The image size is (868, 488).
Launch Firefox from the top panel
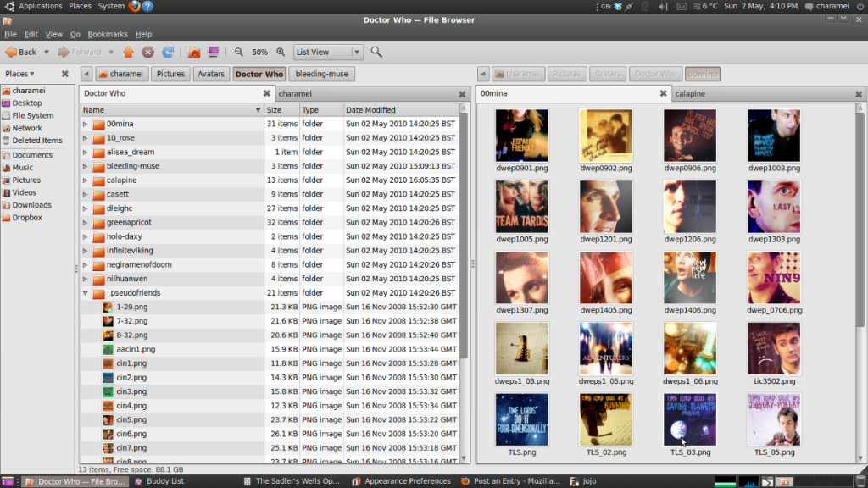pyautogui.click(x=134, y=6)
